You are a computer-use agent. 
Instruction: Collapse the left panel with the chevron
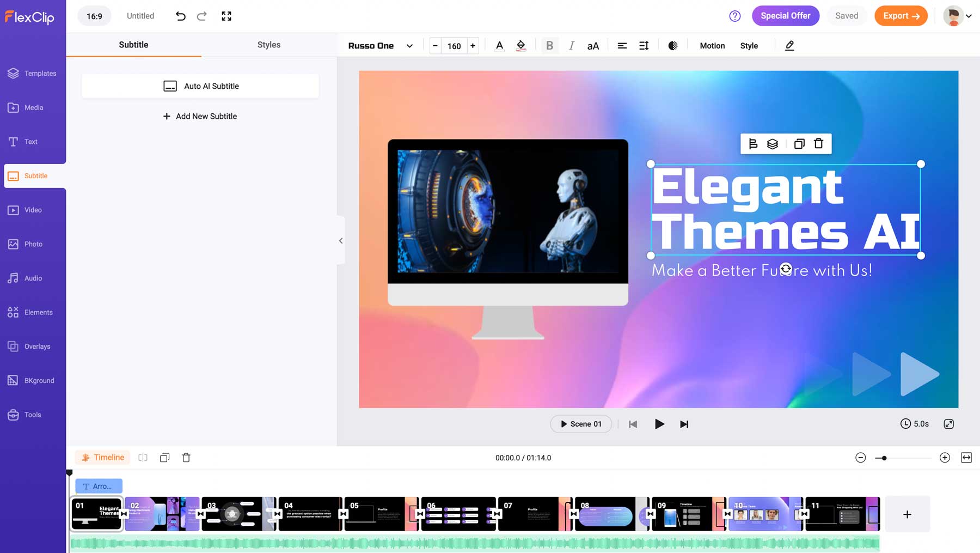tap(341, 240)
